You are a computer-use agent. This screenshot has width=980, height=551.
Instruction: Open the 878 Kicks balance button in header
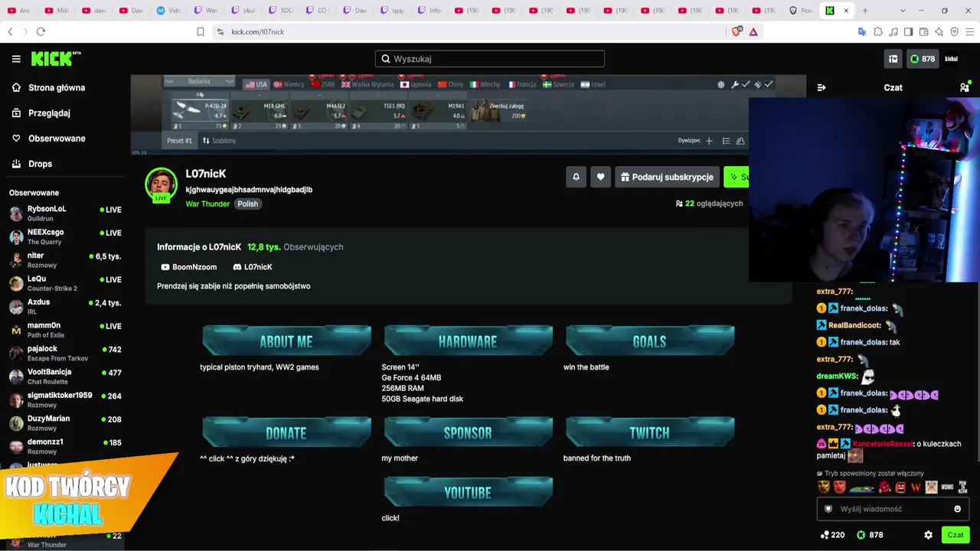pyautogui.click(x=923, y=59)
